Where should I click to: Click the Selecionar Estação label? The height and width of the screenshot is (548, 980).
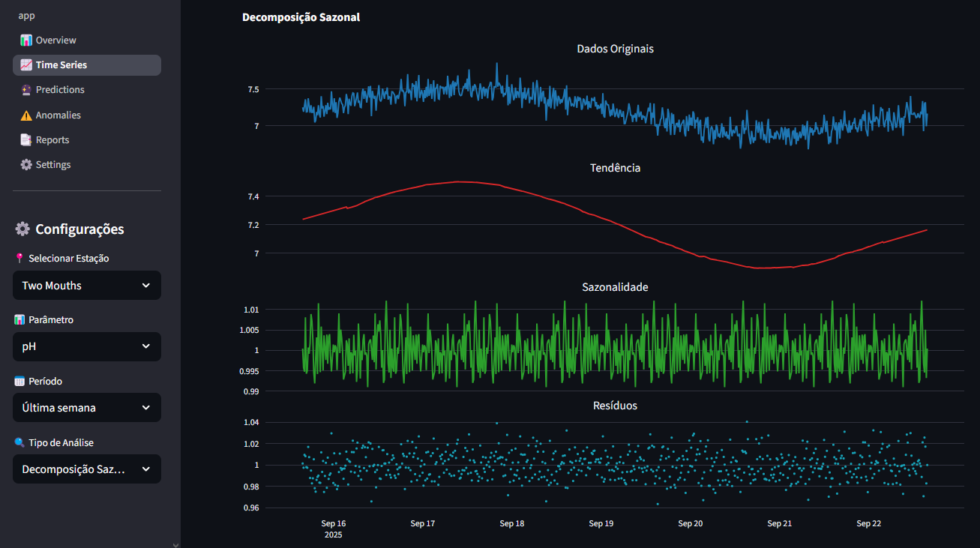coord(69,258)
